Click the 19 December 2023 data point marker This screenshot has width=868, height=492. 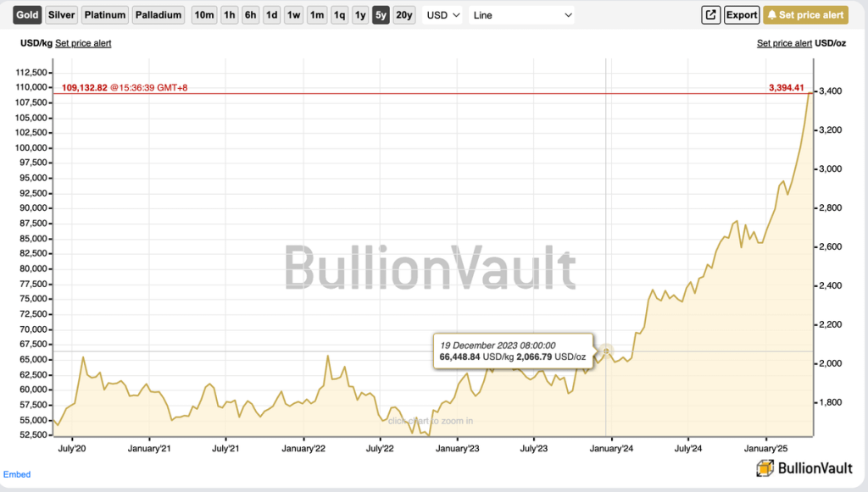pyautogui.click(x=606, y=351)
